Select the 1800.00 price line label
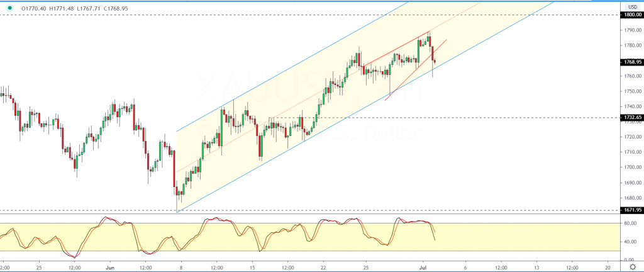Screen dimensions: 644x272 pyautogui.click(x=633, y=14)
